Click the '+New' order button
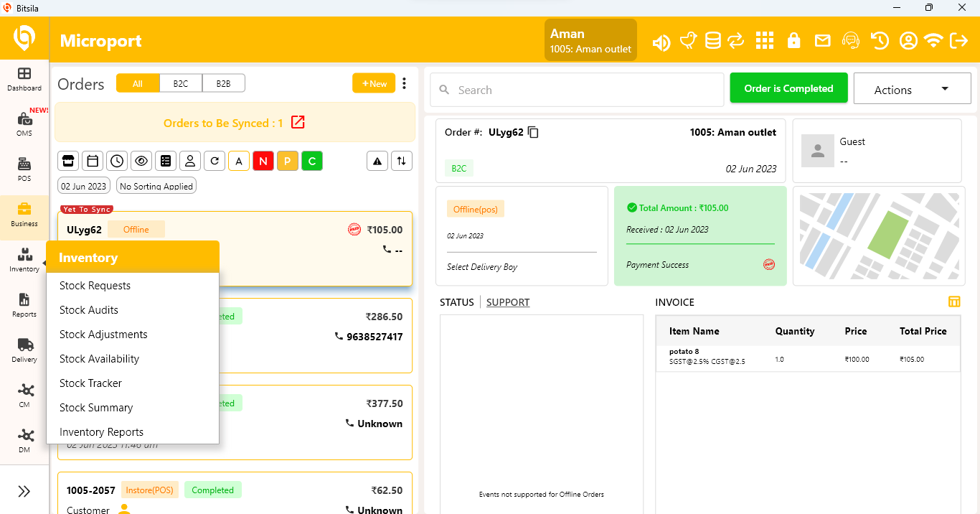This screenshot has width=980, height=514. click(x=374, y=83)
